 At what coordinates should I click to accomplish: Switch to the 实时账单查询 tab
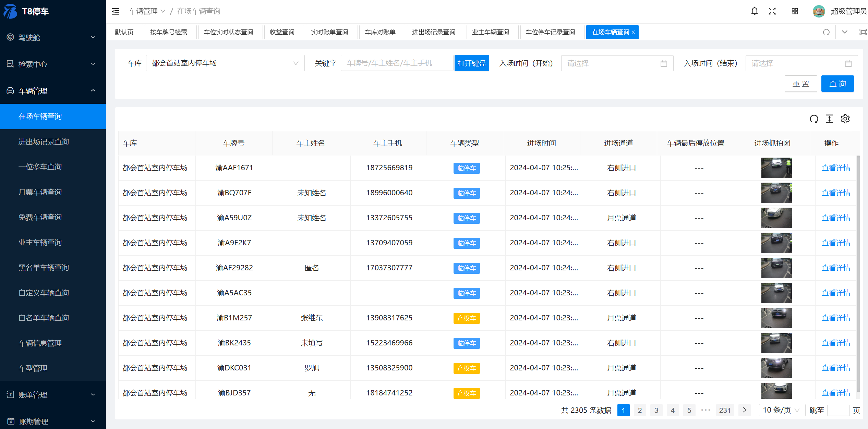click(x=331, y=32)
